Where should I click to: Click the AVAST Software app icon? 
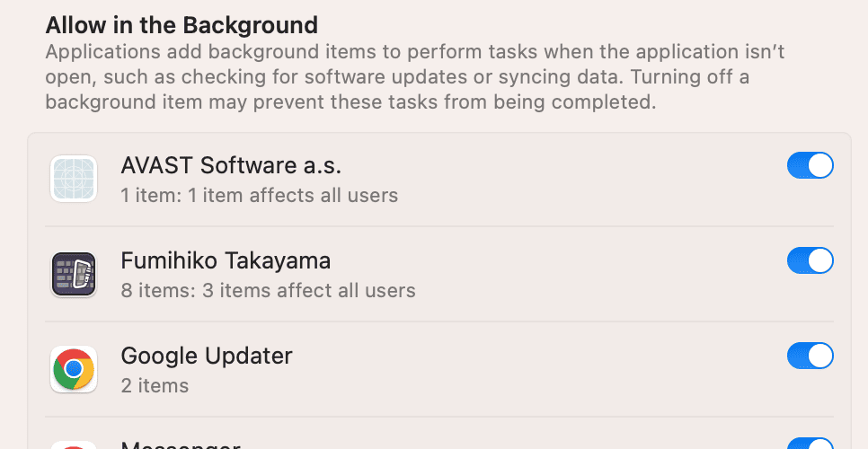click(x=74, y=179)
